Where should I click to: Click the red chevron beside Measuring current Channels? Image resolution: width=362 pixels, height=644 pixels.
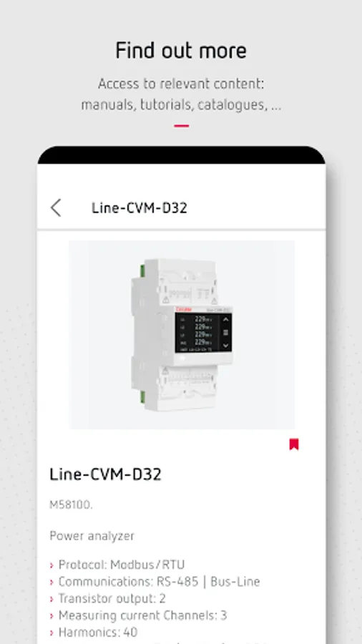pyautogui.click(x=52, y=616)
